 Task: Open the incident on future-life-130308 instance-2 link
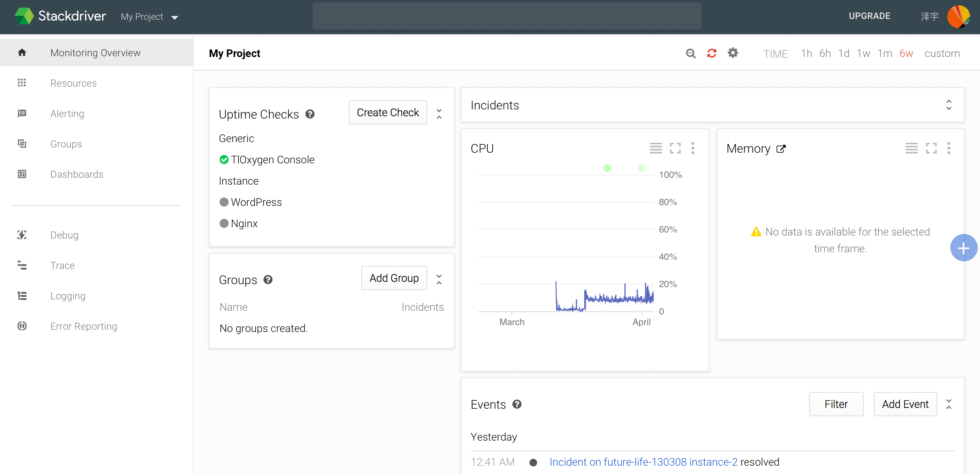(643, 462)
